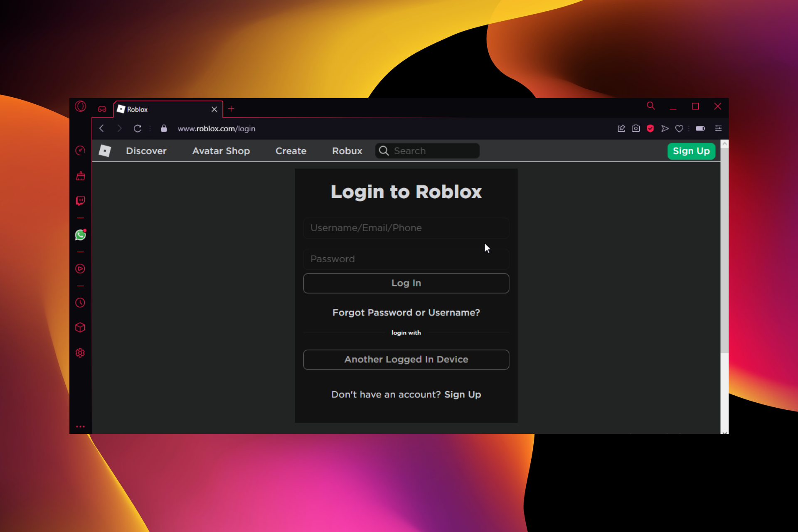Click the wallet/purse sidebar icon
Screen dimensions: 798x532
(80, 176)
